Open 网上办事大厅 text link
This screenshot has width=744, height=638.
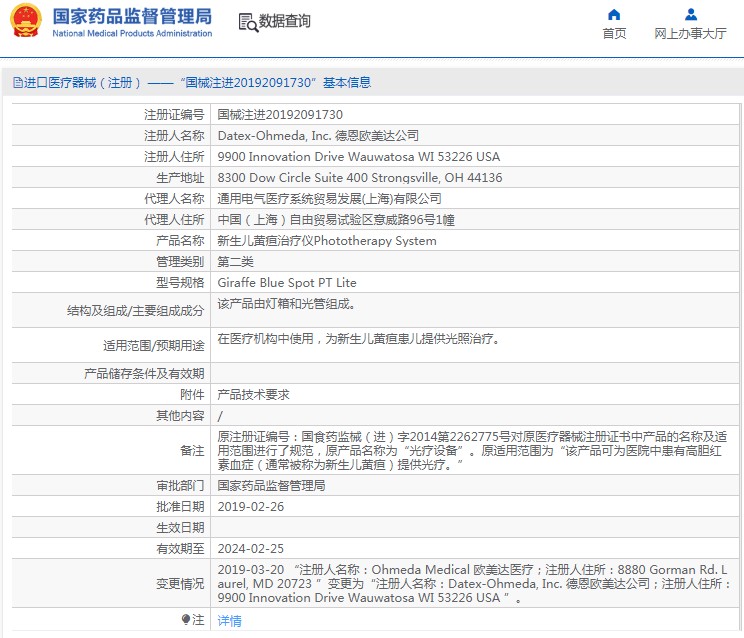pos(690,34)
